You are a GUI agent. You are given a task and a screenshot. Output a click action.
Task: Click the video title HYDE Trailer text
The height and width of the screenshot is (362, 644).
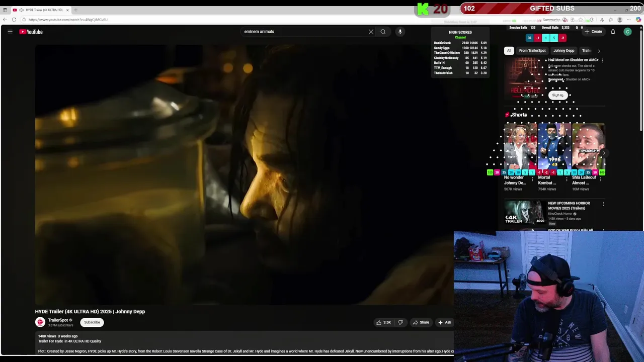click(90, 312)
